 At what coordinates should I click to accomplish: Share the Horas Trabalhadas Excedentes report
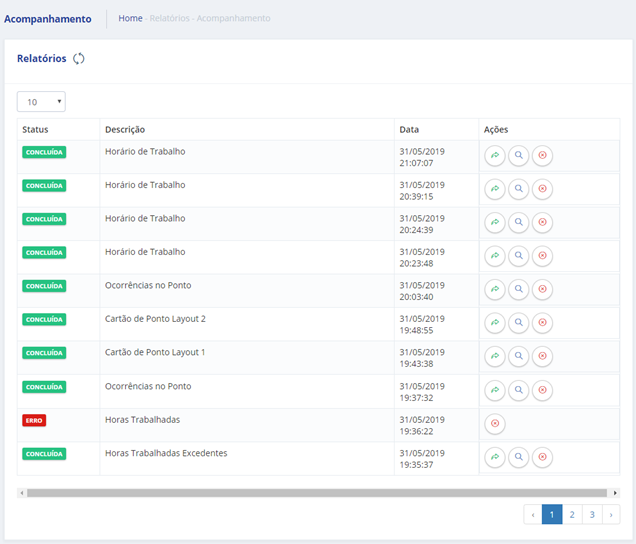tap(494, 457)
